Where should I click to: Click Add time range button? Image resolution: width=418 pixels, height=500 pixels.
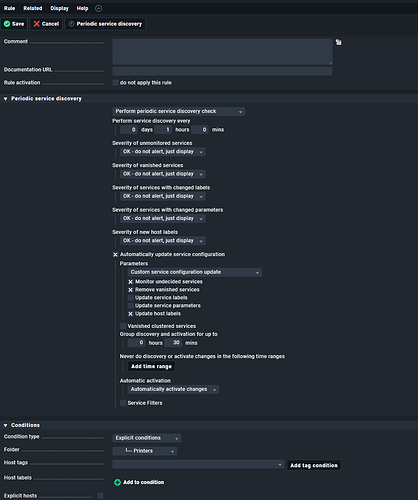click(151, 366)
